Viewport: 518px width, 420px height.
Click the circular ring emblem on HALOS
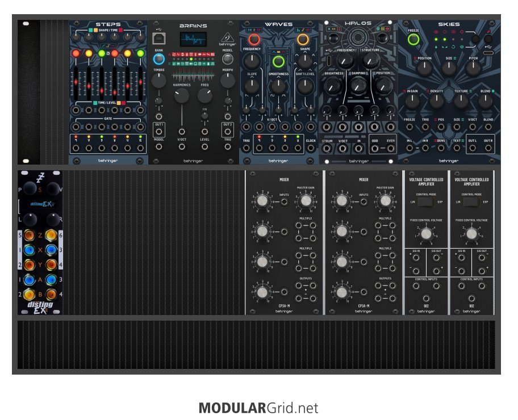(x=357, y=37)
